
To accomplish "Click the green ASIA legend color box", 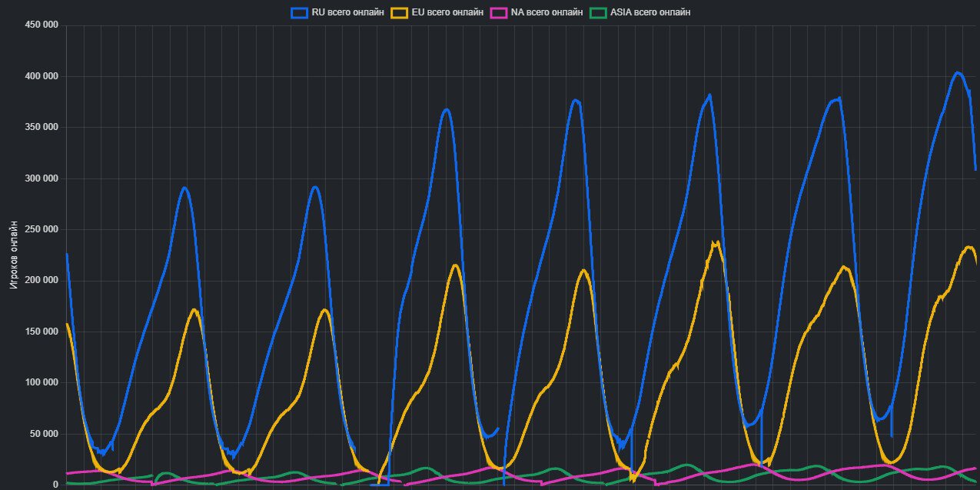I will 599,12.
